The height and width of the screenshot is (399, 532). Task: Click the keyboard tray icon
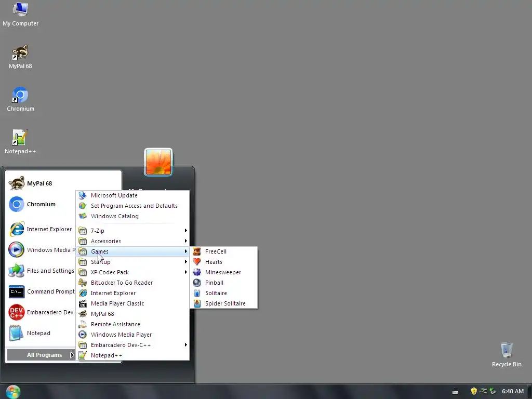(x=455, y=392)
